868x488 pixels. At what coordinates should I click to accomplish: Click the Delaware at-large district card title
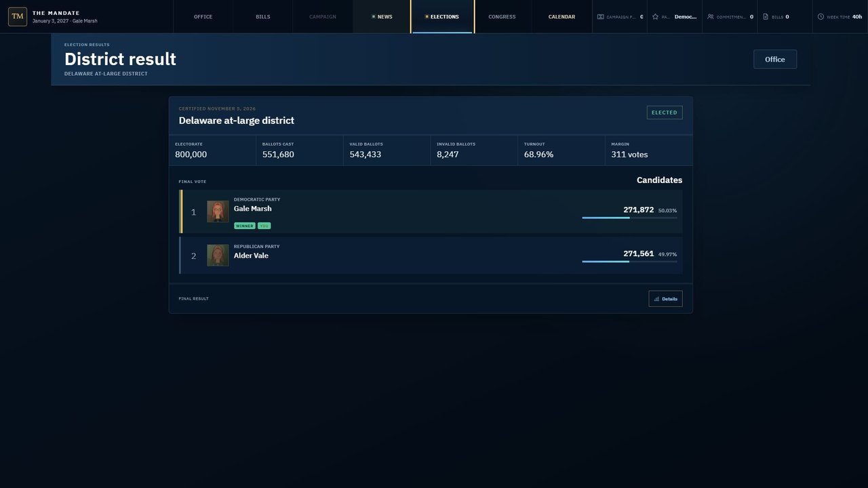click(x=237, y=121)
